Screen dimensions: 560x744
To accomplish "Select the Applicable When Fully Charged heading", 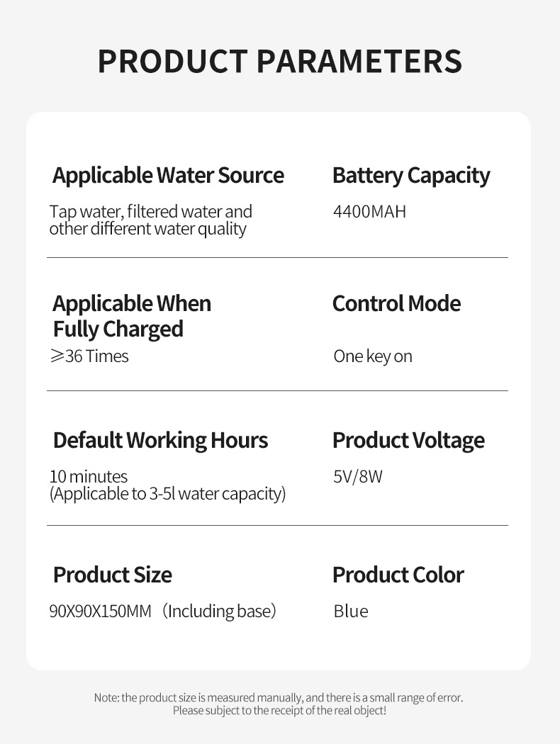I will point(132,316).
